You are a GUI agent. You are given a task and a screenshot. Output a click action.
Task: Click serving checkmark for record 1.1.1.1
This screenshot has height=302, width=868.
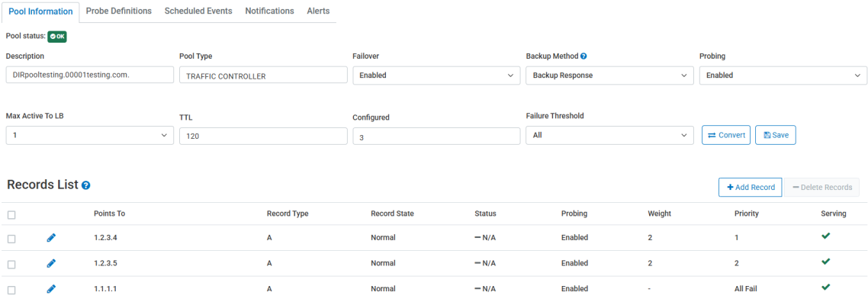pyautogui.click(x=826, y=287)
